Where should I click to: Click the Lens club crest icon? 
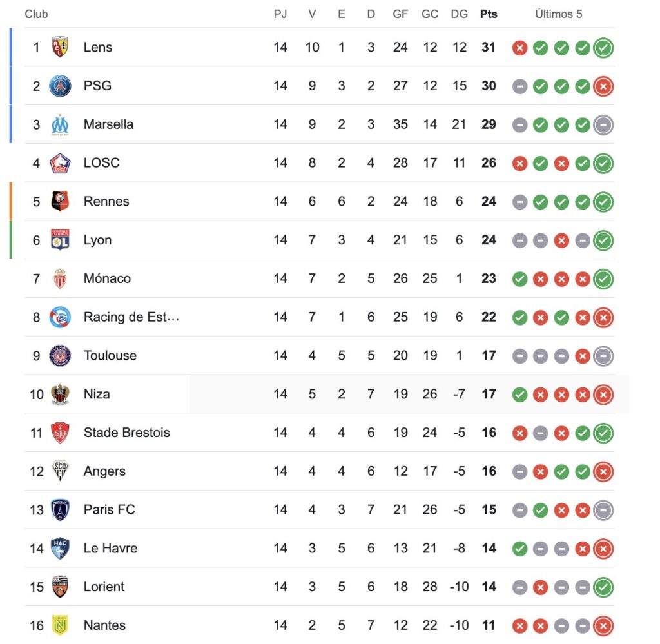60,47
